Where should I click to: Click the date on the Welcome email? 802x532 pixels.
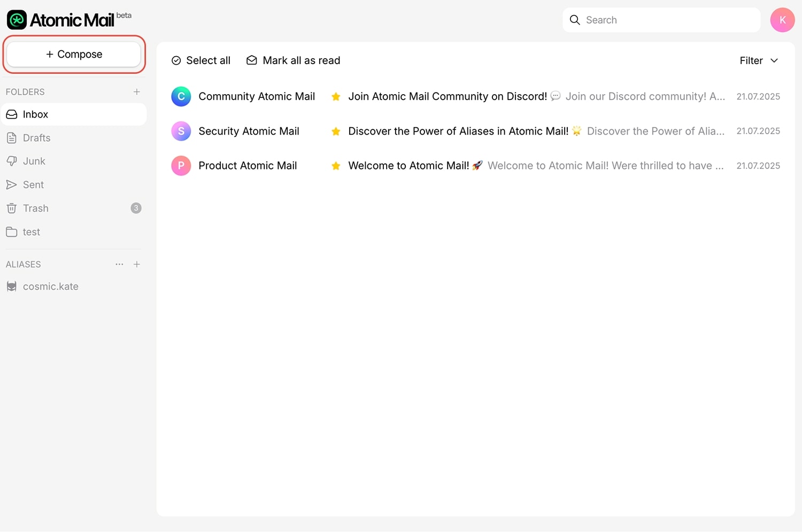pyautogui.click(x=758, y=166)
